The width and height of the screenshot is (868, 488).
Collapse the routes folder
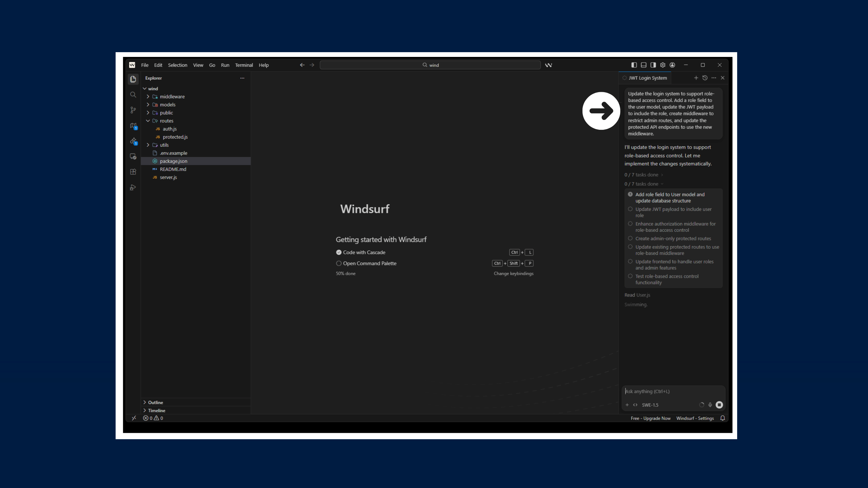148,121
